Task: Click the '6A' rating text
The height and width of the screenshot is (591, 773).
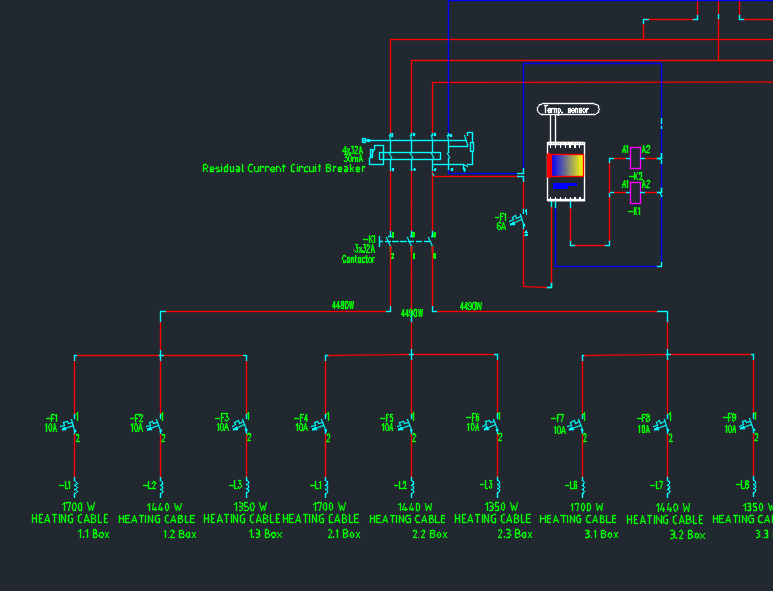Action: pos(501,226)
